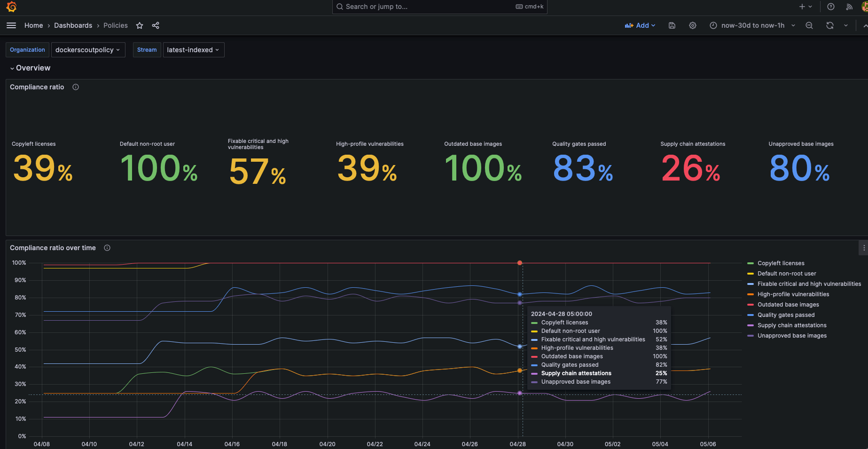Open the Add menu in the toolbar
This screenshot has height=449, width=868.
[x=640, y=25]
